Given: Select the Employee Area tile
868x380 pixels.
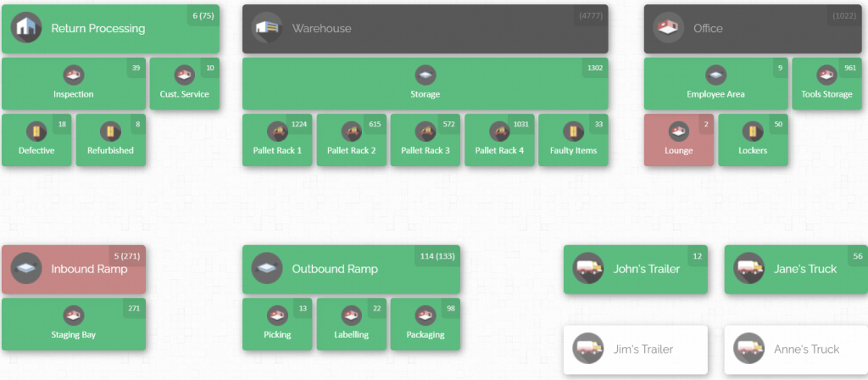Looking at the screenshot, I should 715,84.
